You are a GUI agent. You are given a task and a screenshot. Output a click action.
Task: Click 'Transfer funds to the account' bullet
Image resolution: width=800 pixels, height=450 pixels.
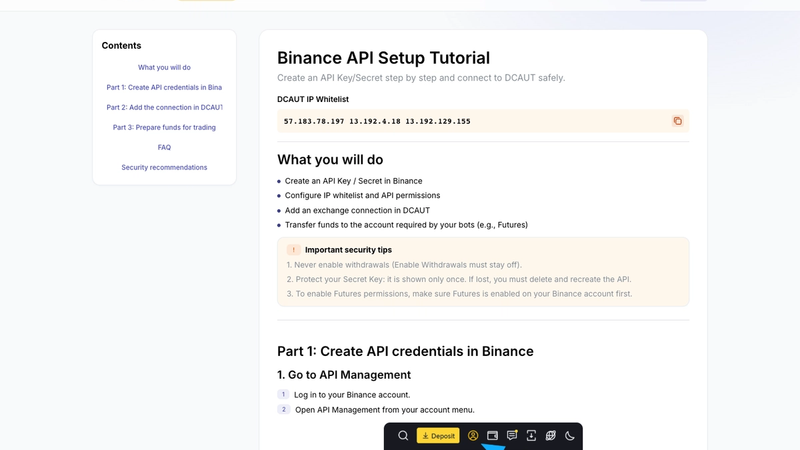[406, 225]
